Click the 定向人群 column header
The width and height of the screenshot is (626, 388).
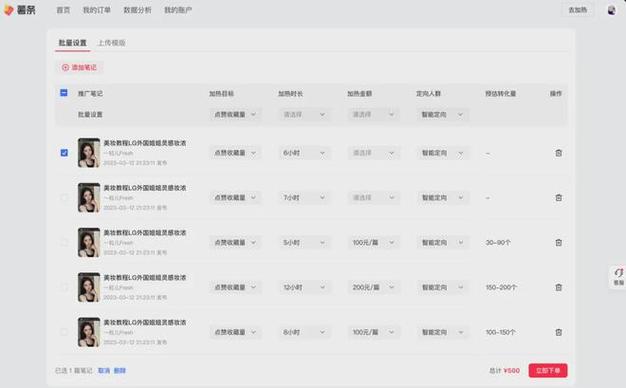click(428, 93)
